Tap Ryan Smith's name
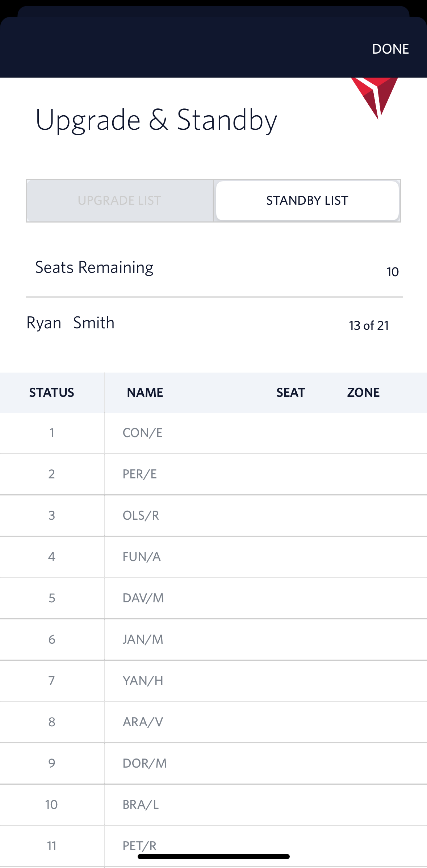Image resolution: width=427 pixels, height=868 pixels. 71,323
